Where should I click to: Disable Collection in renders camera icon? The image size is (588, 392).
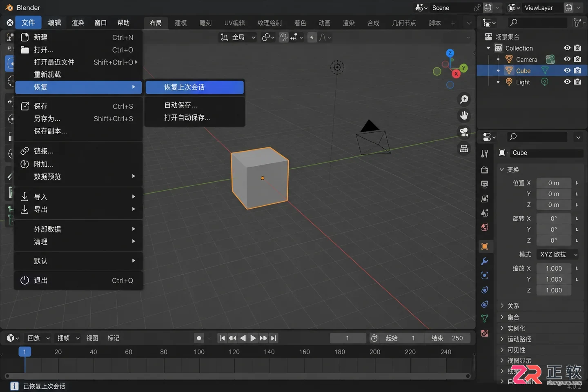(577, 48)
